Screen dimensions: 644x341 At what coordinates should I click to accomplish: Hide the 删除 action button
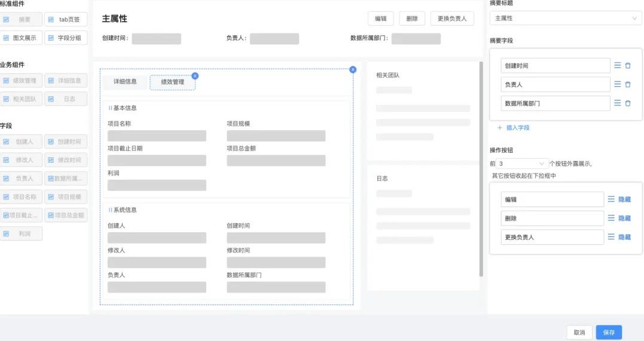624,218
